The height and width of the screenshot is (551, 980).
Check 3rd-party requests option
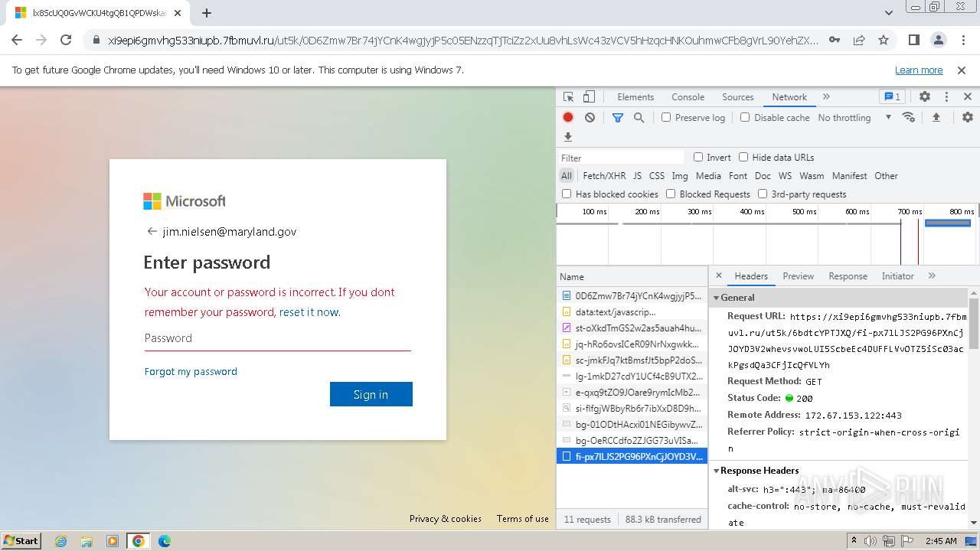[763, 194]
